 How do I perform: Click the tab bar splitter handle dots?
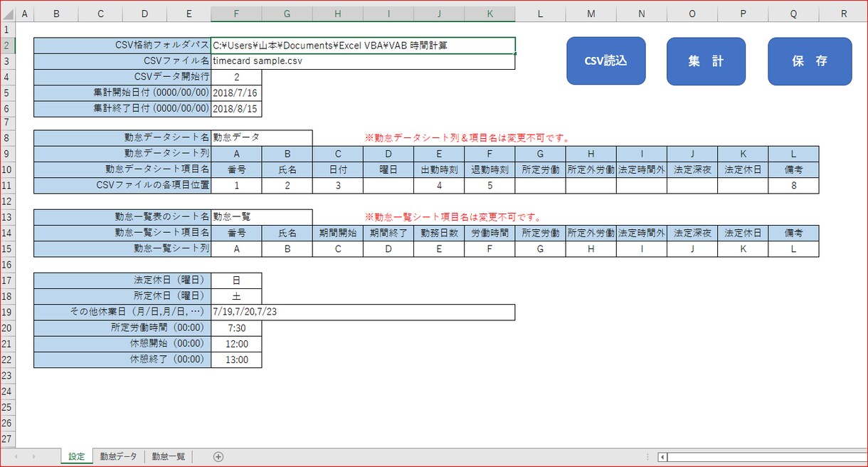tap(647, 457)
